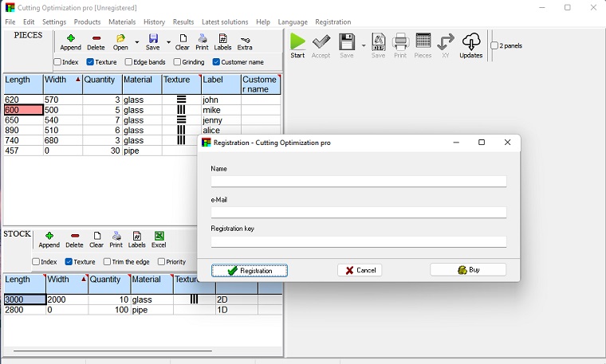The height and width of the screenshot is (364, 606).
Task: Click Append icon in Pieces toolbar
Action: (70, 41)
